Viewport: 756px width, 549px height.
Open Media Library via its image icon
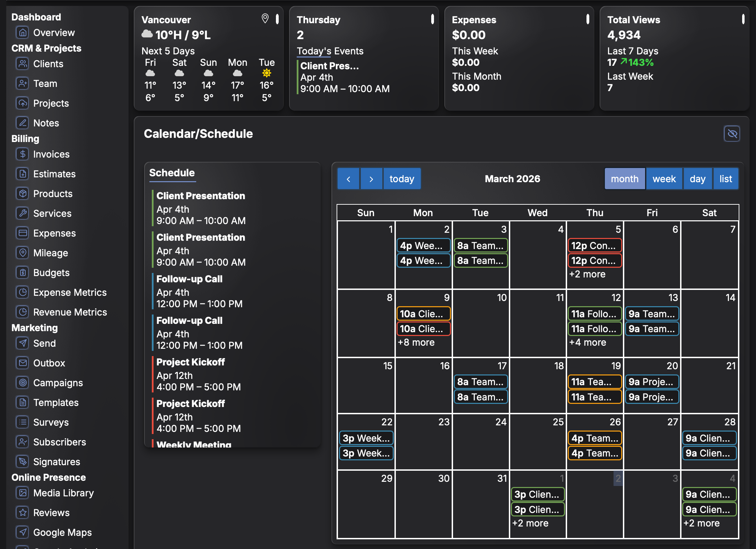23,493
